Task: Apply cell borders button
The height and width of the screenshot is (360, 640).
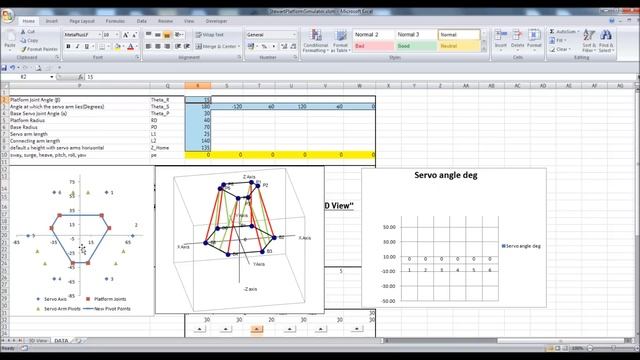Action: (x=102, y=47)
